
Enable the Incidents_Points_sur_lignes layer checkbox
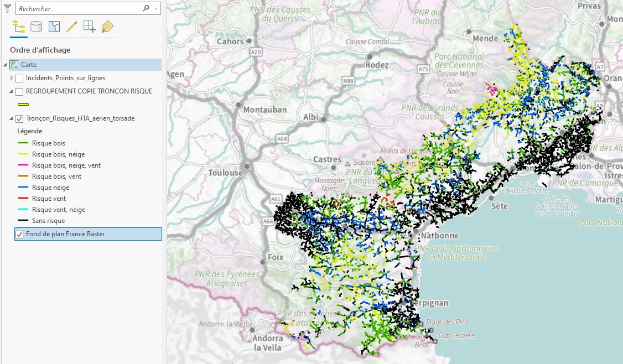pos(19,79)
